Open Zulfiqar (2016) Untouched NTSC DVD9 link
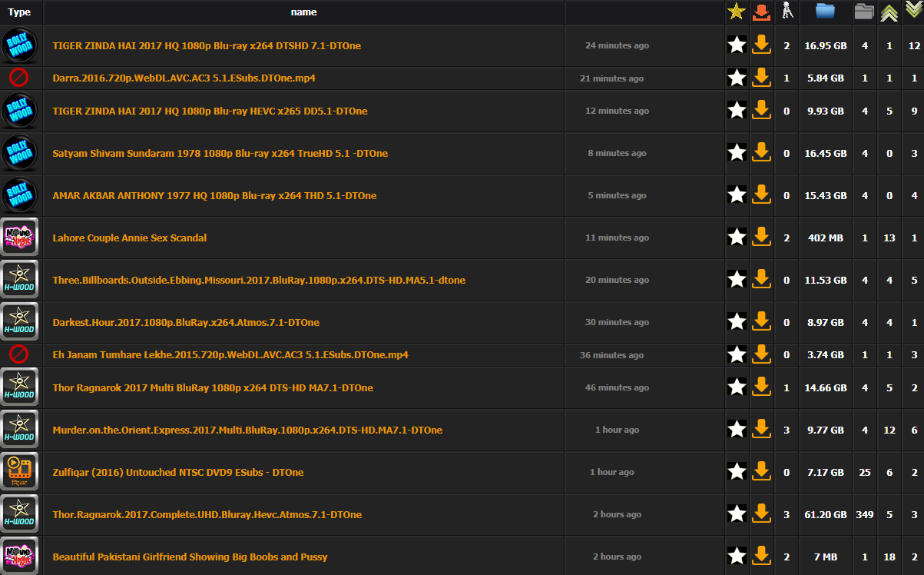The image size is (924, 575). pos(178,472)
